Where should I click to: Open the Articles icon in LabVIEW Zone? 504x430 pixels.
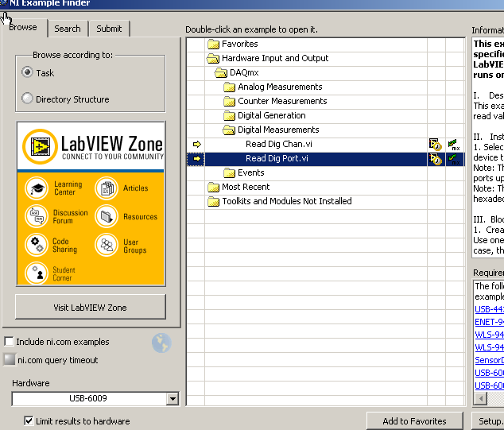tap(107, 188)
